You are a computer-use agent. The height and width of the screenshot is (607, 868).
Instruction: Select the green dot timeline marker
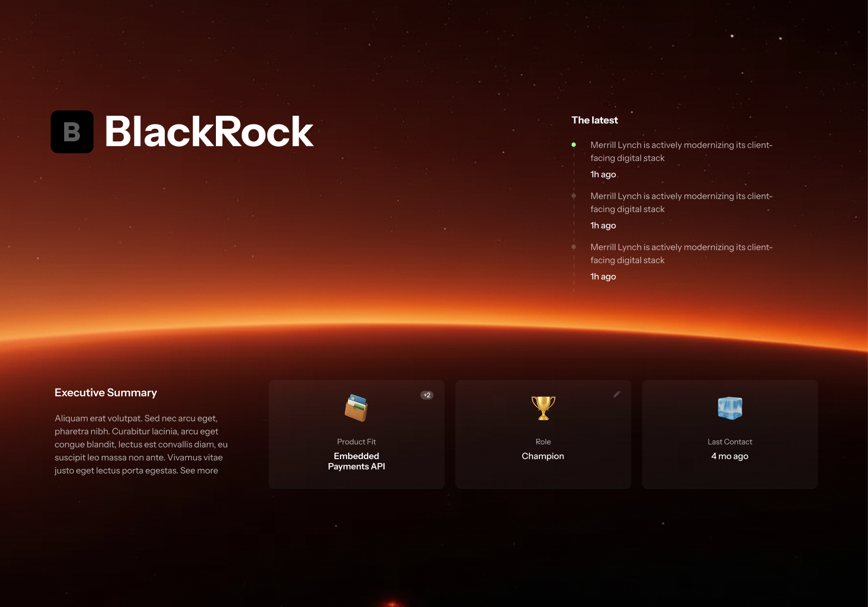(x=574, y=145)
